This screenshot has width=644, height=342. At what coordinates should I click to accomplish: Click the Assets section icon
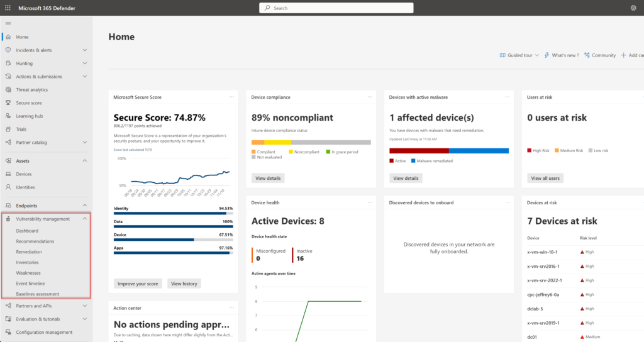pos(8,160)
